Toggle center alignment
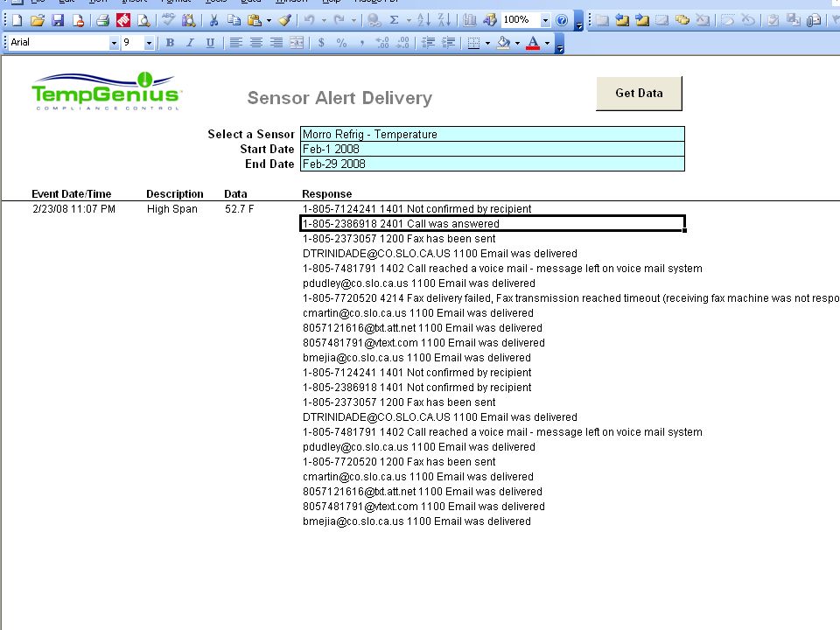 [x=256, y=43]
